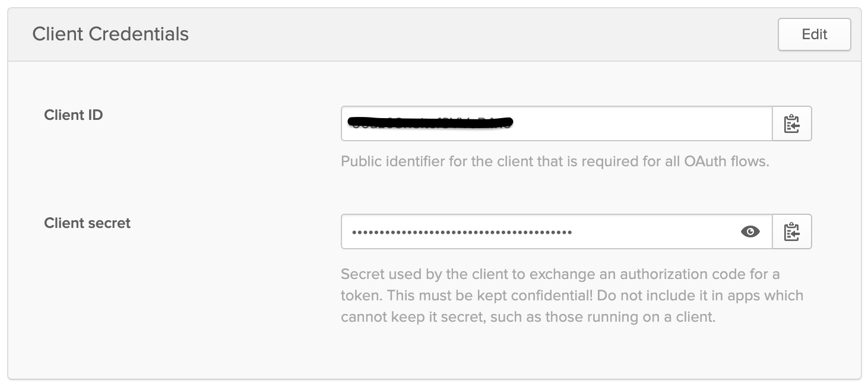This screenshot has width=868, height=387.
Task: Copy the Client secret to clipboard
Action: point(791,232)
